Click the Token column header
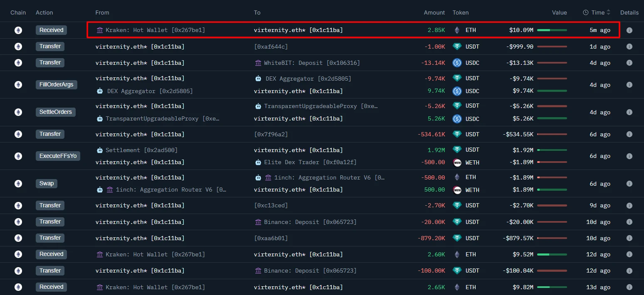 (x=460, y=12)
